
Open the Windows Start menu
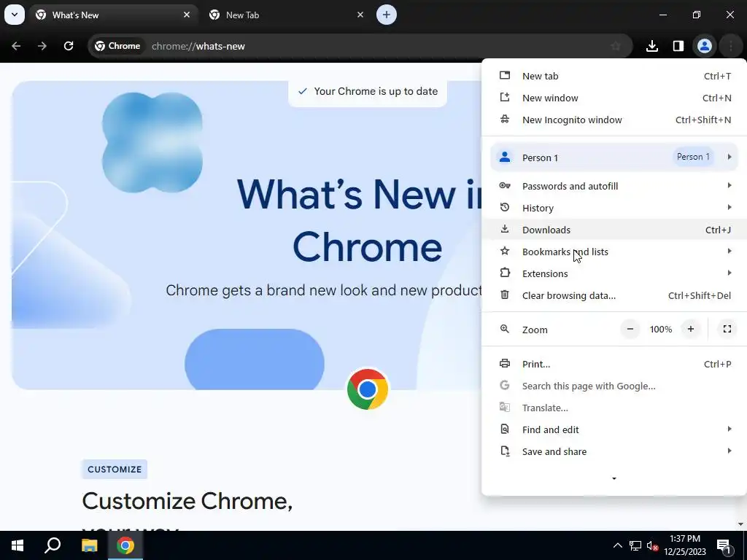coord(18,545)
